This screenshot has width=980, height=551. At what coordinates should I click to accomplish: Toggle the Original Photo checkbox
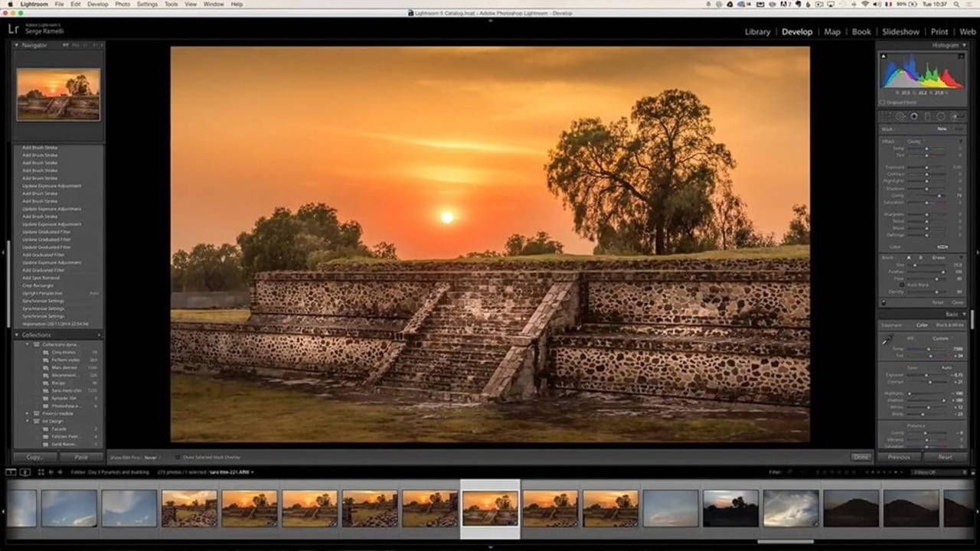tap(883, 102)
